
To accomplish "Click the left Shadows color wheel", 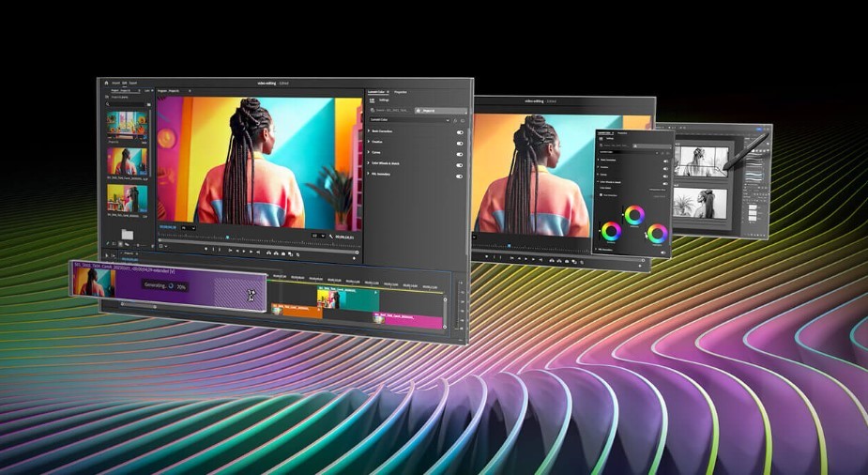I will pos(612,230).
